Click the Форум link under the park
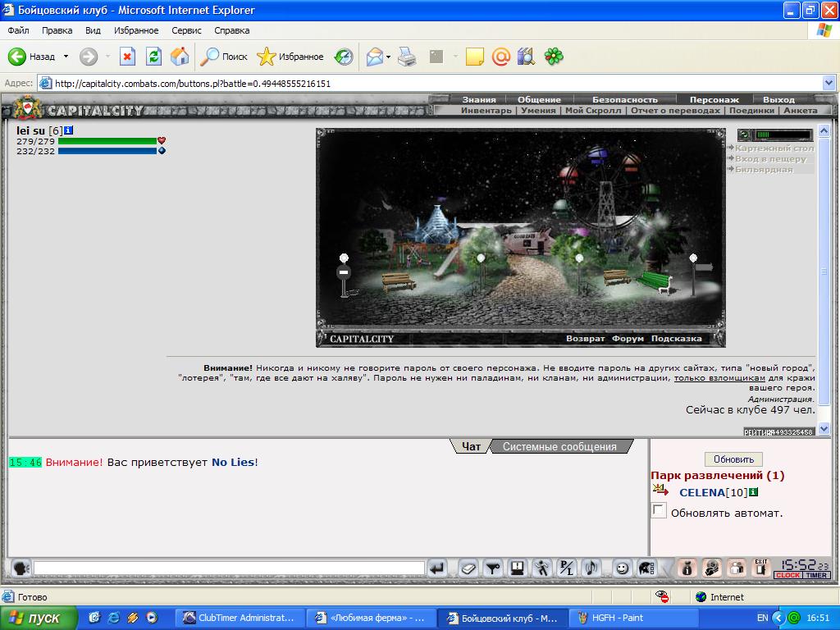840x630 pixels. [x=628, y=339]
